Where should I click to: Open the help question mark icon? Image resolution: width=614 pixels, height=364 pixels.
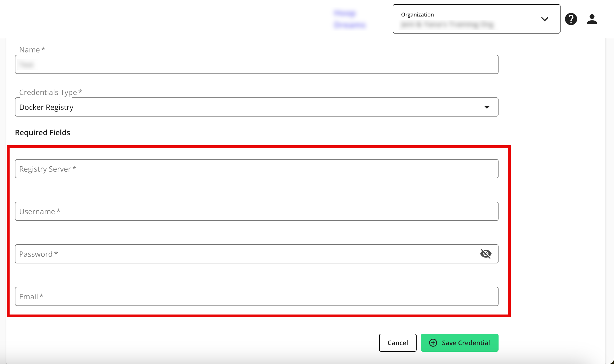tap(571, 19)
